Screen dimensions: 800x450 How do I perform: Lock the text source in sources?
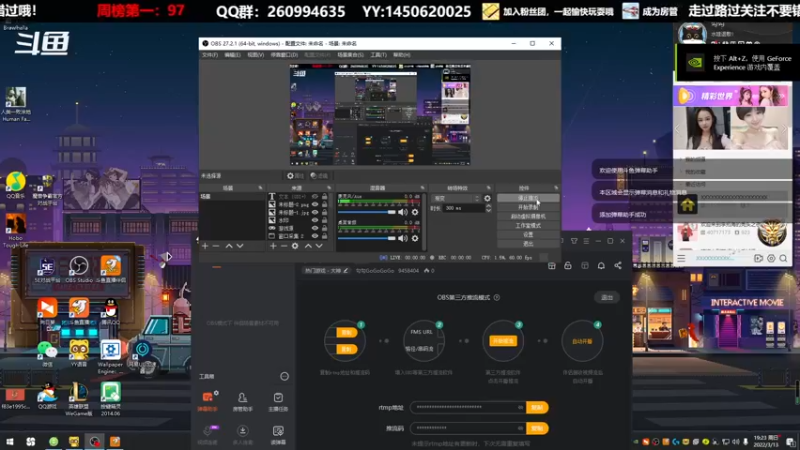click(x=324, y=196)
